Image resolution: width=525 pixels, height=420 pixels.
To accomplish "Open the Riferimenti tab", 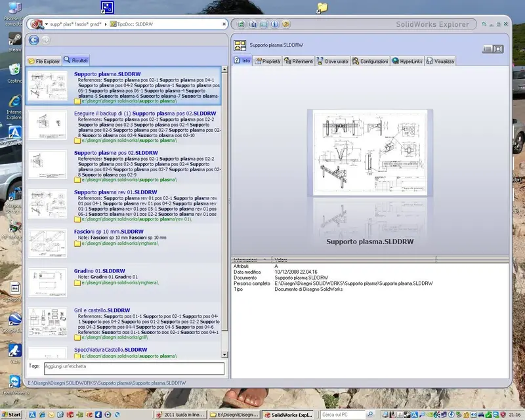I will pyautogui.click(x=299, y=61).
